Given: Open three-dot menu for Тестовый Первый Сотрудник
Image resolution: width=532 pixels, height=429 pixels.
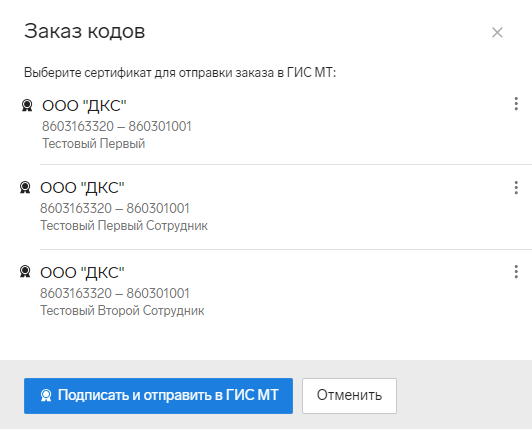Looking at the screenshot, I should coord(516,188).
